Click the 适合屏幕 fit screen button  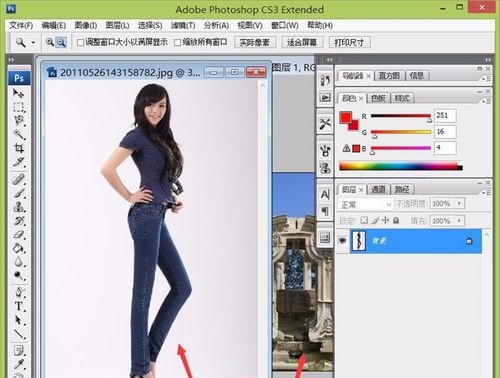(302, 42)
